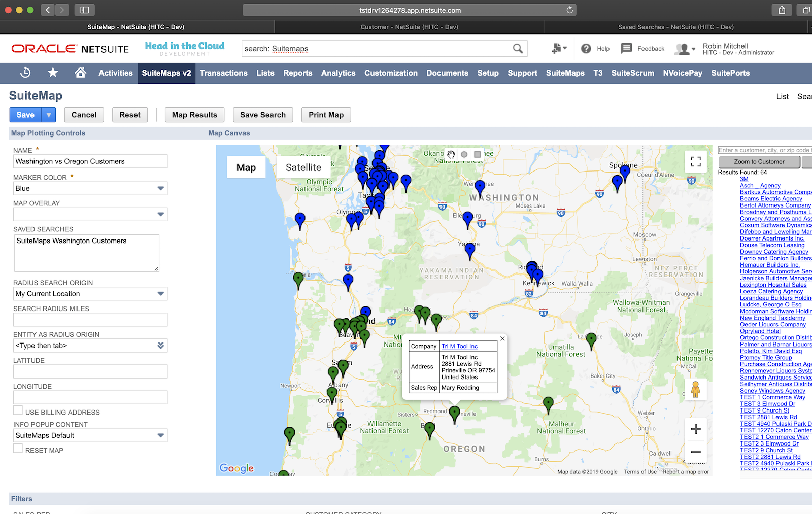Expand the Entity as Radius Origin list
Image resolution: width=812 pixels, height=514 pixels.
pos(161,346)
